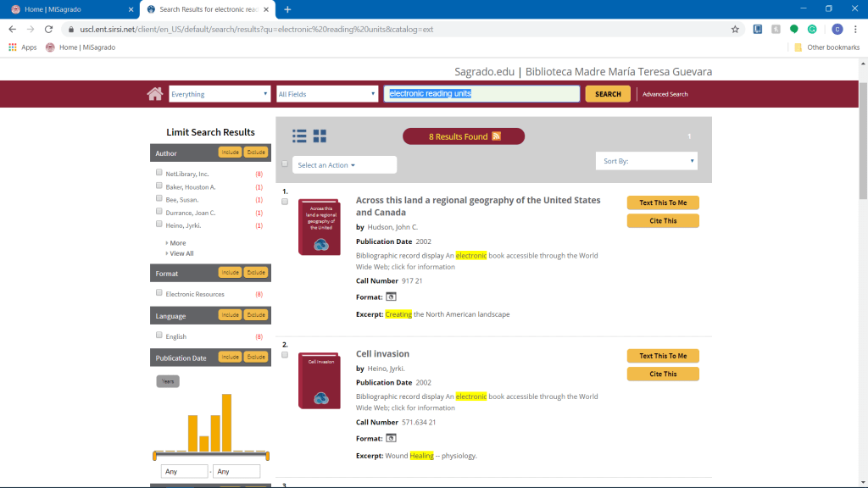
Task: Expand the All Fields dropdown
Action: [x=326, y=94]
